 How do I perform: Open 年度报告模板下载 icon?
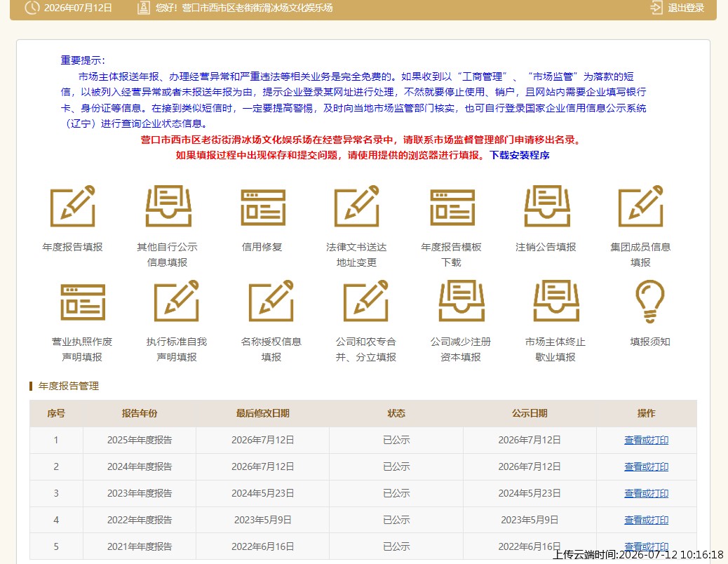point(452,206)
